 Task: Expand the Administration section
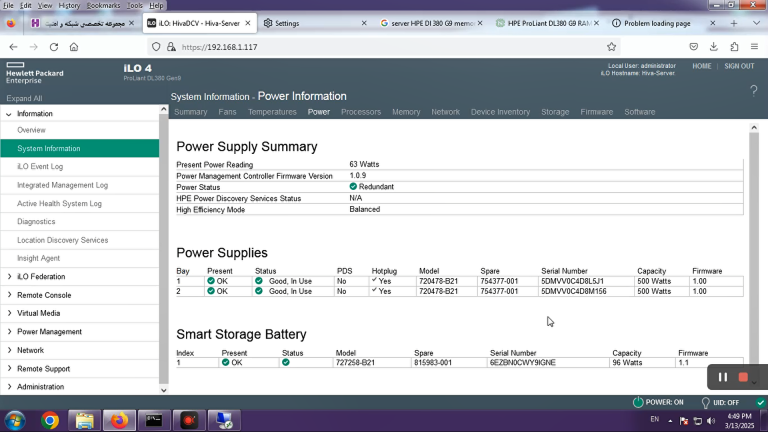[9, 386]
